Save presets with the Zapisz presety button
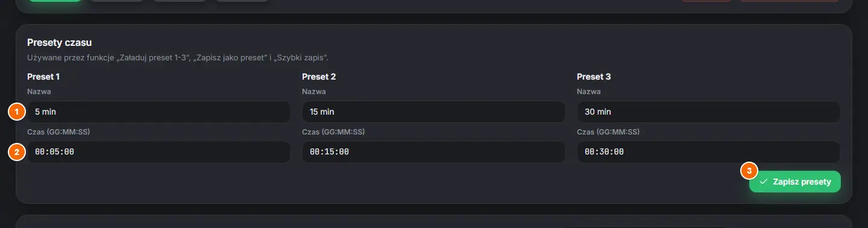868x228 pixels. [794, 182]
